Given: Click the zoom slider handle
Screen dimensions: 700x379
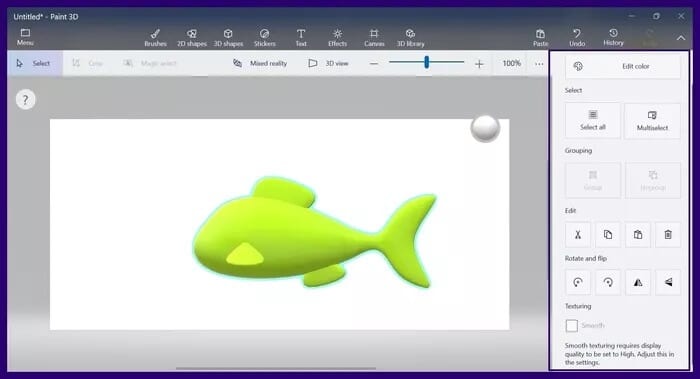Looking at the screenshot, I should 427,62.
